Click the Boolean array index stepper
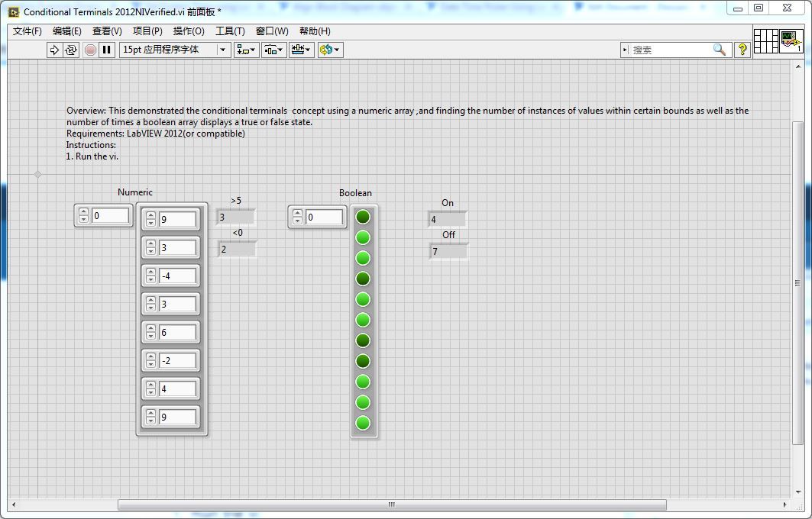The height and width of the screenshot is (519, 812). [x=297, y=218]
